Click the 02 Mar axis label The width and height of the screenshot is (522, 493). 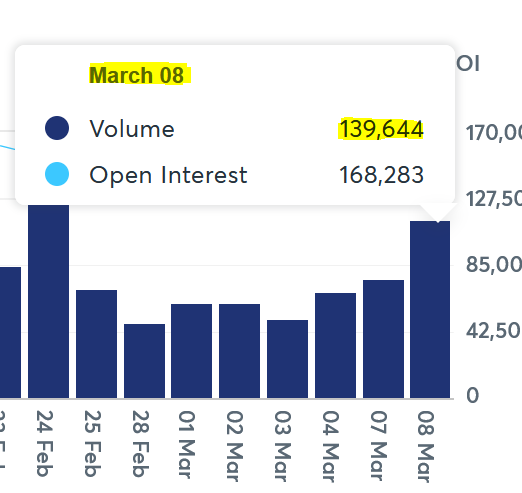click(235, 446)
